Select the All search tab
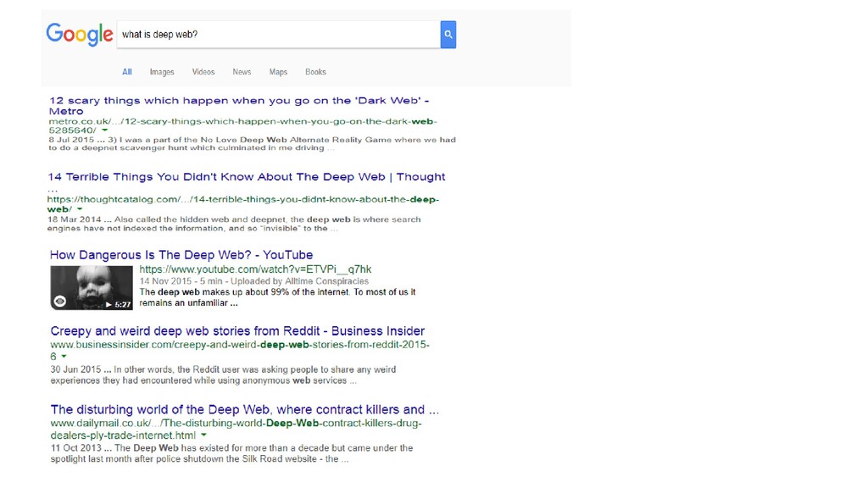Image resolution: width=868 pixels, height=488 pixels. click(x=127, y=72)
